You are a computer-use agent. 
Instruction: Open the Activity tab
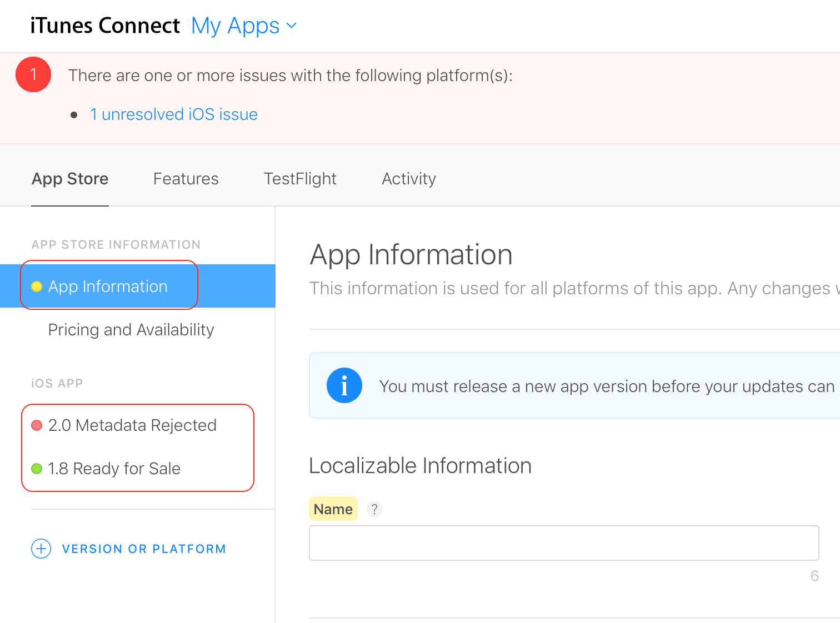coord(408,178)
